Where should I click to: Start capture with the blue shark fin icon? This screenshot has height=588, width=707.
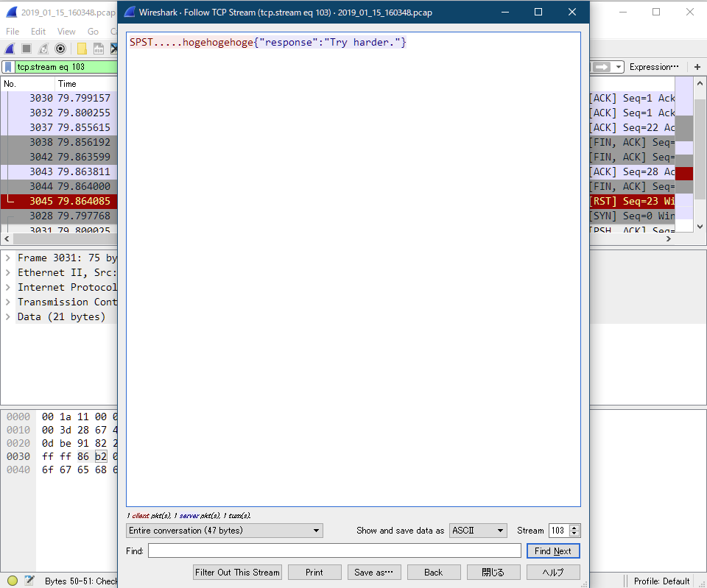tap(10, 49)
